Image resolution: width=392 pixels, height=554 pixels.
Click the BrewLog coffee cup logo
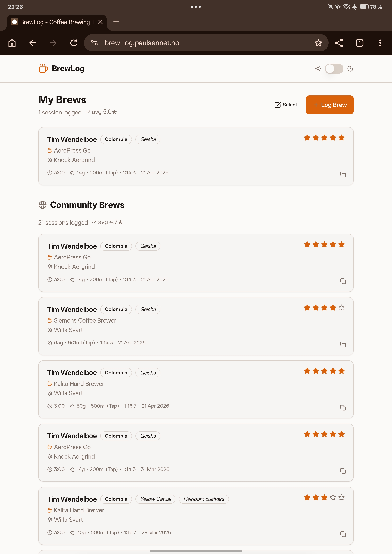(x=43, y=69)
